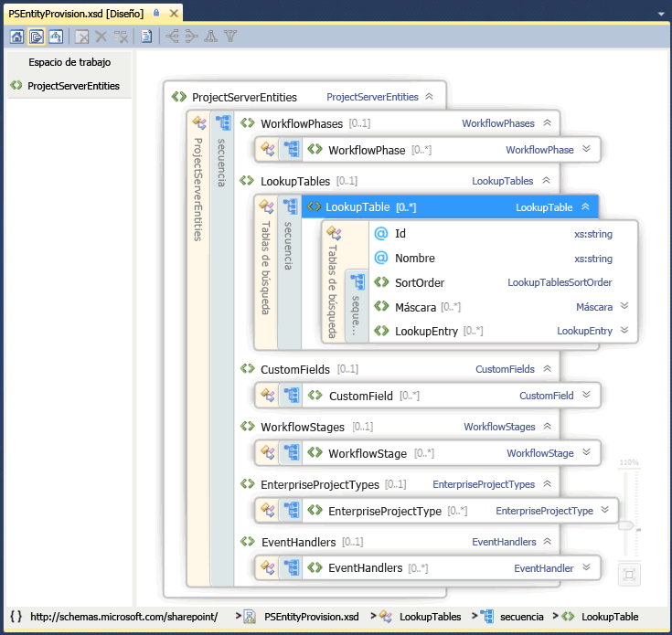The width and height of the screenshot is (672, 635).
Task: Click the WorkflowStages type link
Action: pos(499,427)
